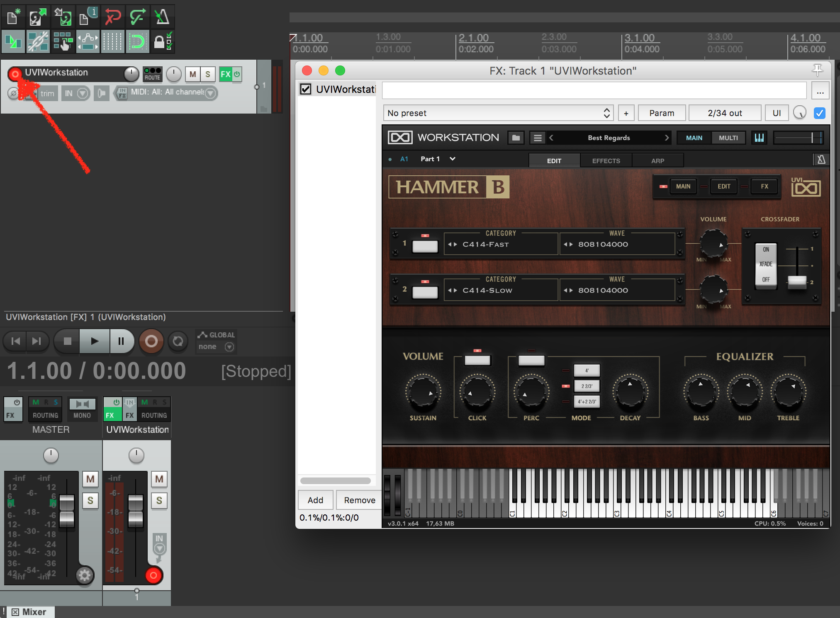Screen dimensions: 840x618
Task: Pin the FX window on top
Action: click(x=817, y=70)
